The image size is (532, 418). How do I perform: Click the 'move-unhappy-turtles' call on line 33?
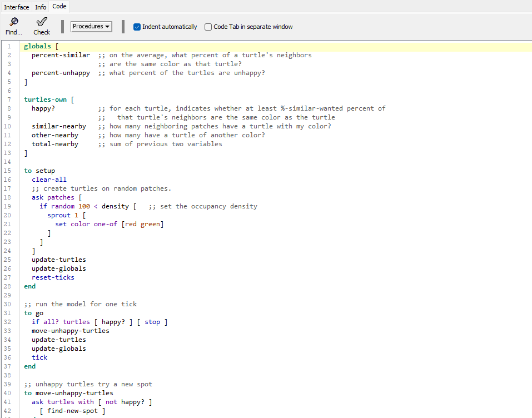70,331
